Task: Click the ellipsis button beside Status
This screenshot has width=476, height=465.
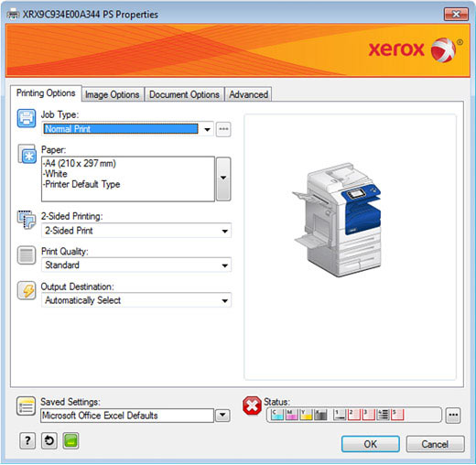Action: [x=453, y=416]
